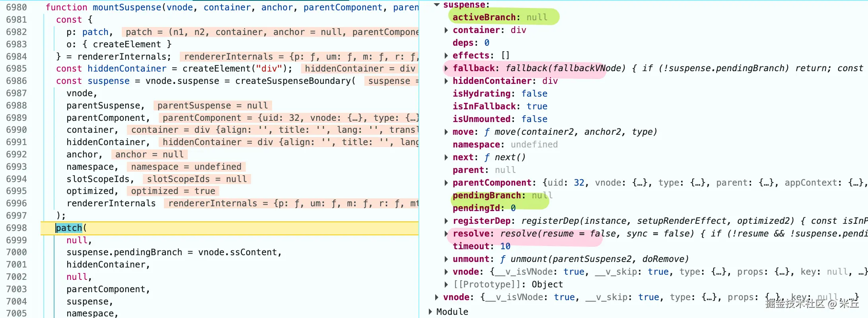Image resolution: width=868 pixels, height=318 pixels.
Task: Select the activeBranch: null property
Action: tap(500, 17)
